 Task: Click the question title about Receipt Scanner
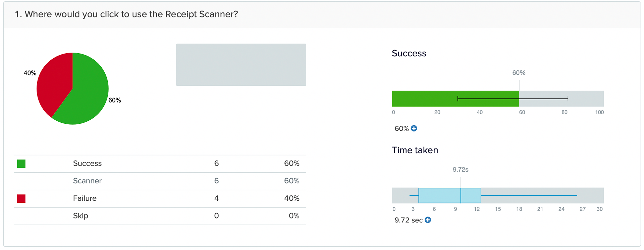coord(126,14)
